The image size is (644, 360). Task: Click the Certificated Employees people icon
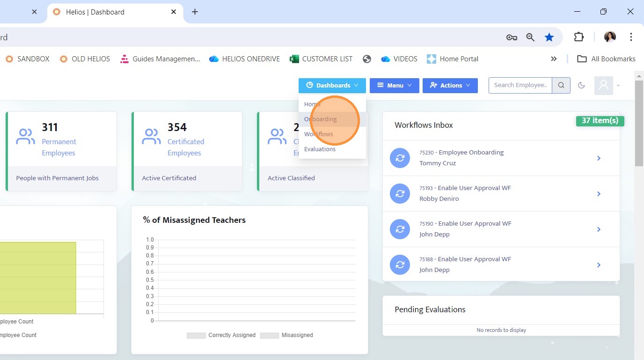[x=151, y=136]
